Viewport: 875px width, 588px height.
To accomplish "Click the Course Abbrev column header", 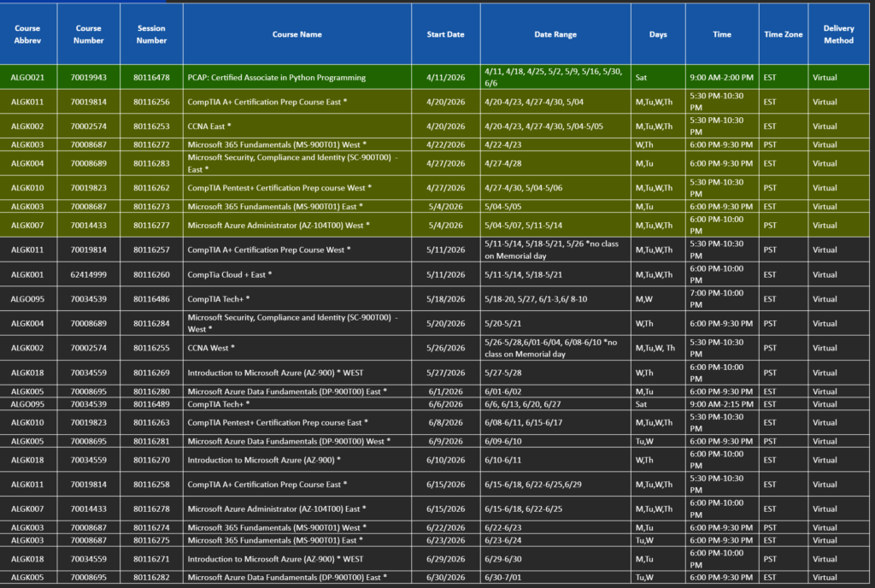I will [x=27, y=34].
